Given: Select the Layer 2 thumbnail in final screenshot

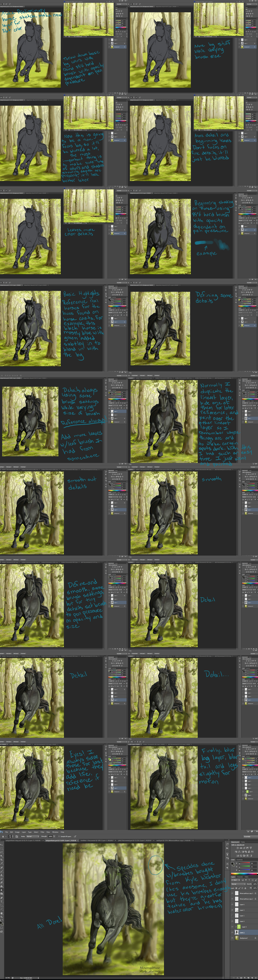Looking at the screenshot, I should click(x=237, y=932).
